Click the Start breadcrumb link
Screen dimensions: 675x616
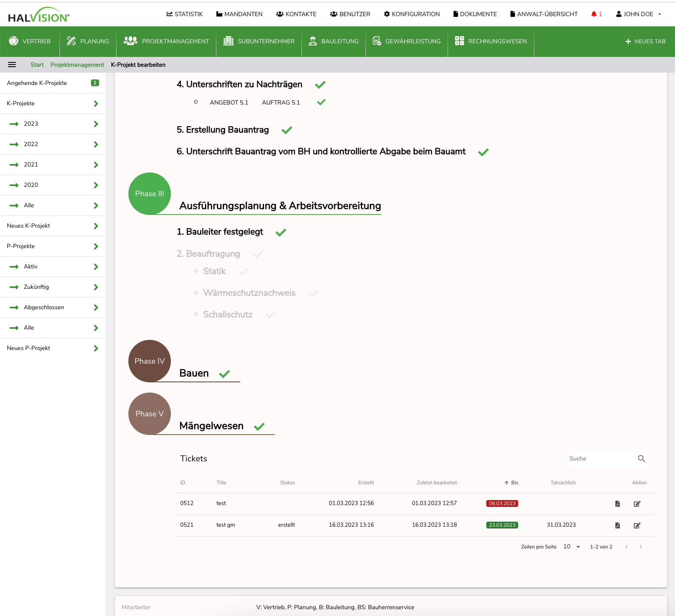point(37,65)
